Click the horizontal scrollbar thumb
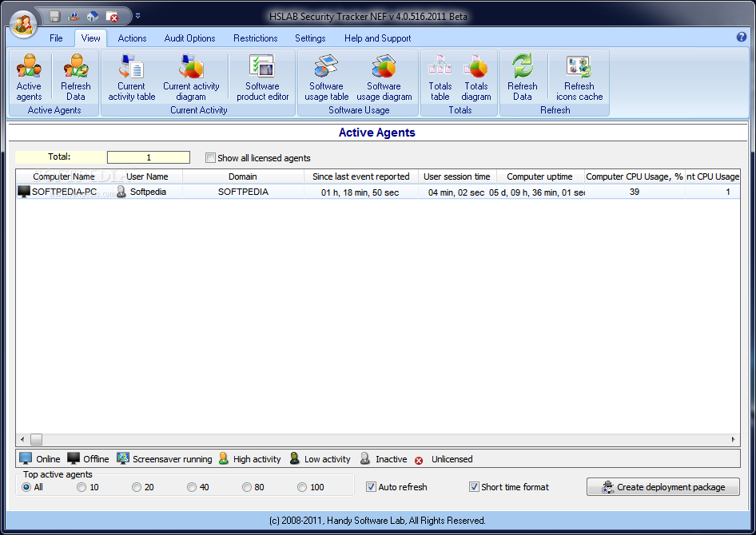The image size is (756, 535). (36, 439)
